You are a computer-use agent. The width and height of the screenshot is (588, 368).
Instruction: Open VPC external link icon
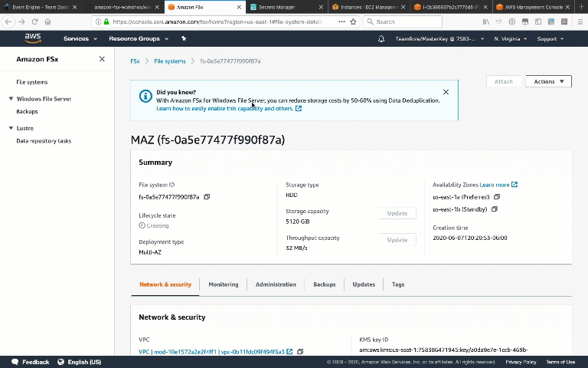[289, 352]
